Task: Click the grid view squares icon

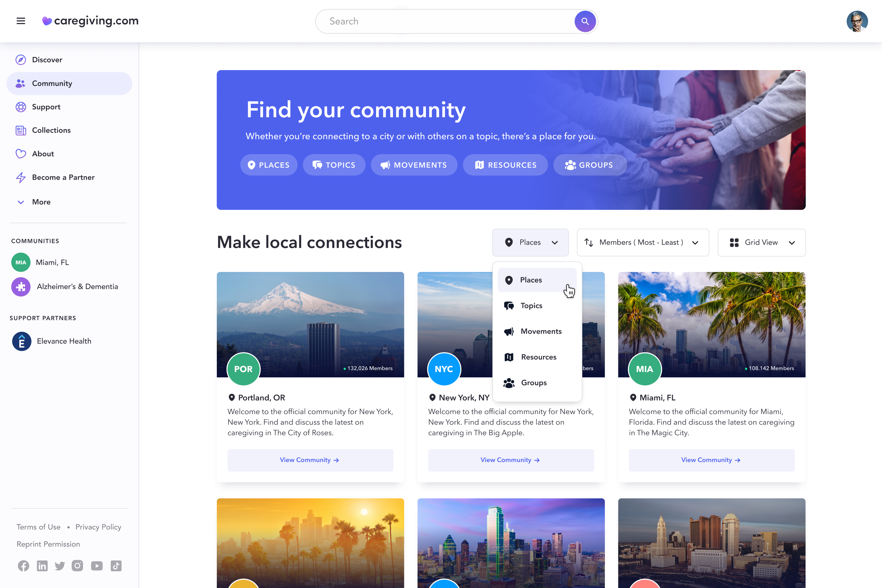Action: coord(734,243)
